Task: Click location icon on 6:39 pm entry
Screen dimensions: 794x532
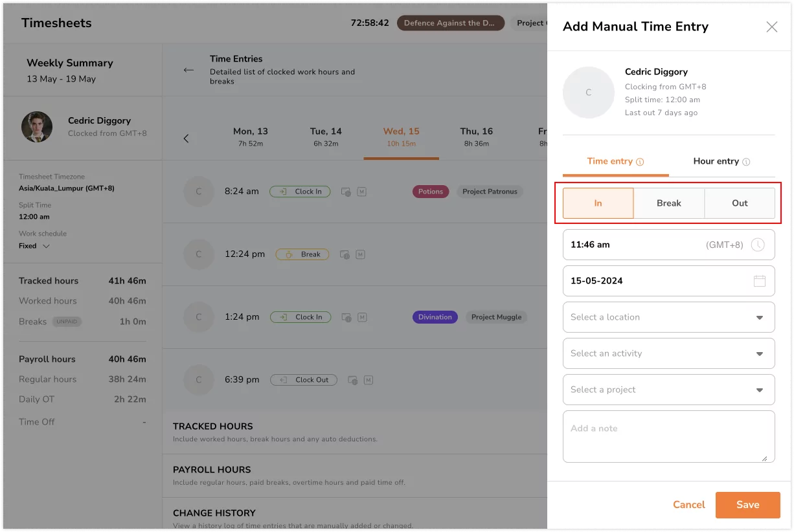Action: click(353, 380)
